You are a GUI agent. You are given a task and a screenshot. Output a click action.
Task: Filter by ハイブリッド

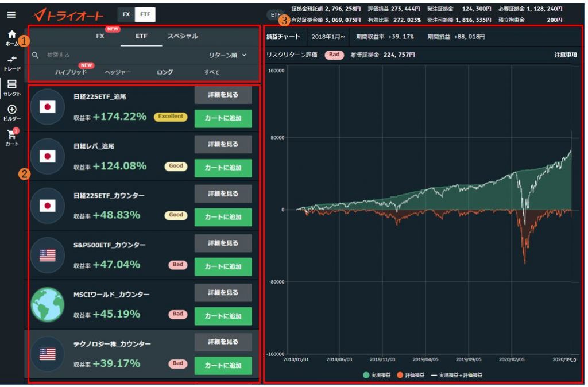click(71, 72)
